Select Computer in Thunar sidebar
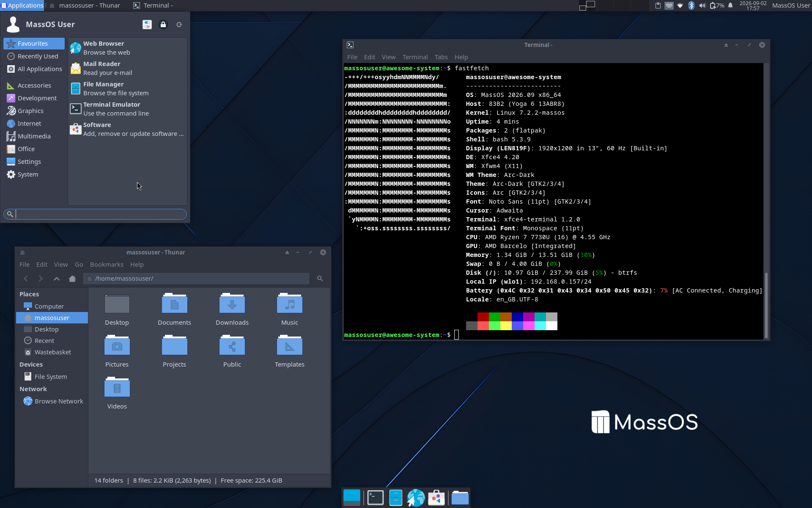 tap(52, 306)
